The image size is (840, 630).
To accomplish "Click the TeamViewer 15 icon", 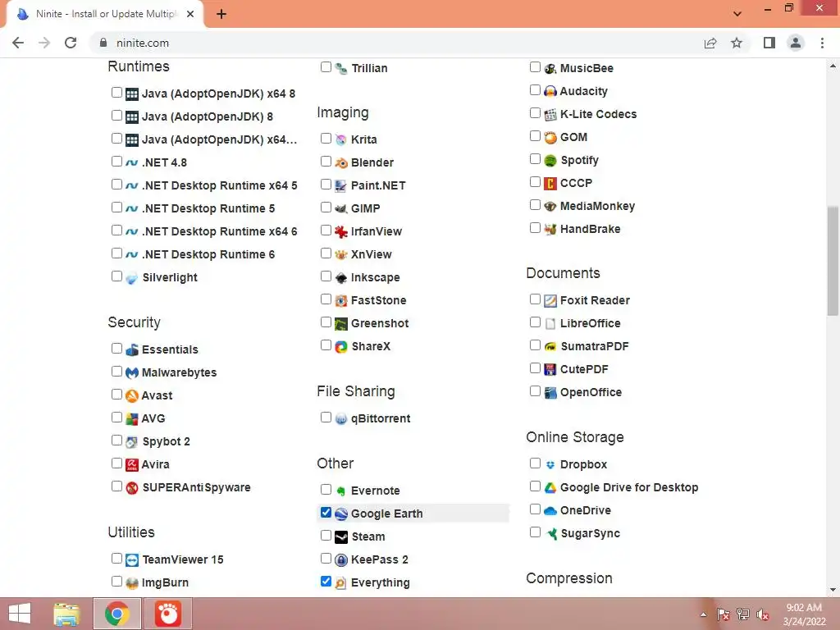I will coord(132,559).
